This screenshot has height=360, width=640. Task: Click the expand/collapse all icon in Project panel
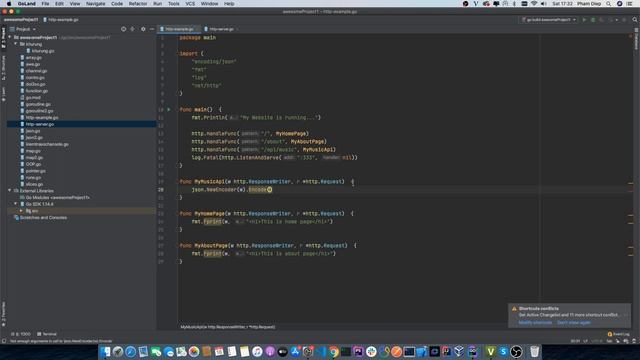pyautogui.click(x=132, y=29)
